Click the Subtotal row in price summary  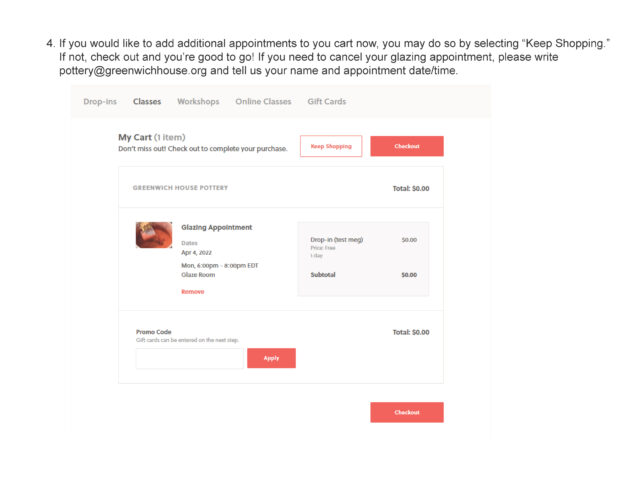pyautogui.click(x=363, y=274)
